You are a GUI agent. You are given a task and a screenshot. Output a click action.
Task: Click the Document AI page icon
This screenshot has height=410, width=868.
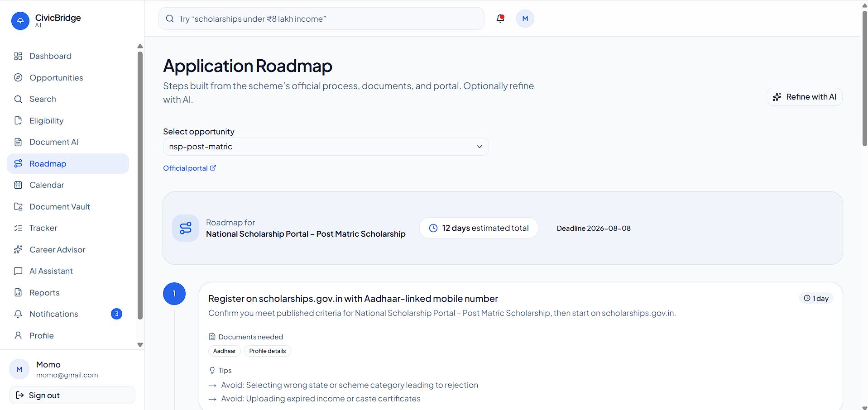tap(18, 142)
